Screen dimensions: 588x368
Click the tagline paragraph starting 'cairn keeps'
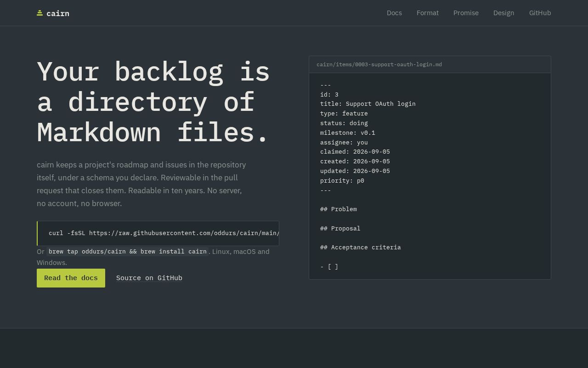click(x=141, y=184)
